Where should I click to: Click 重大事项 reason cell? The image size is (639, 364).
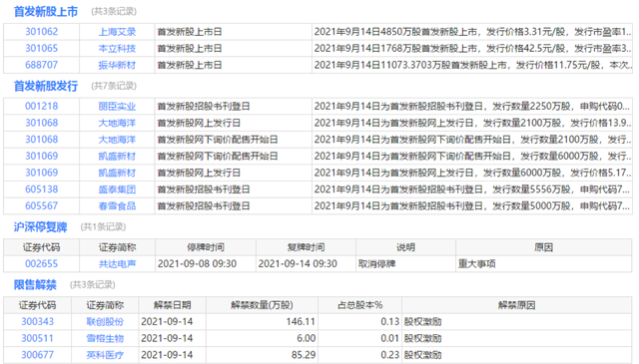click(x=543, y=264)
